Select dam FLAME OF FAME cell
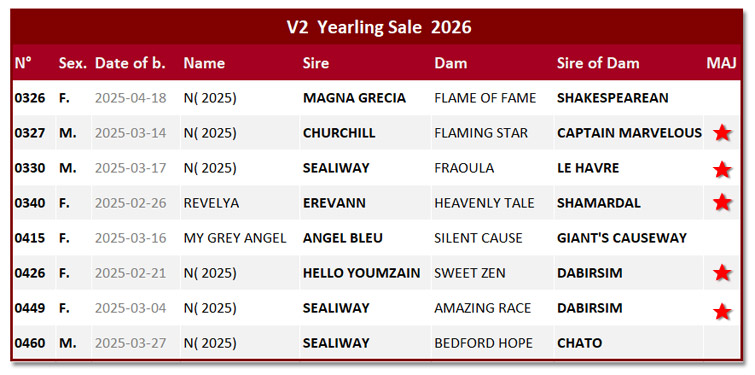The image size is (755, 375). [x=485, y=98]
